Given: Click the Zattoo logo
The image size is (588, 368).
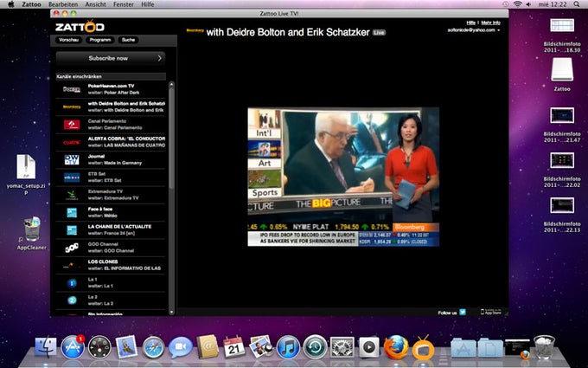Looking at the screenshot, I should 80,27.
